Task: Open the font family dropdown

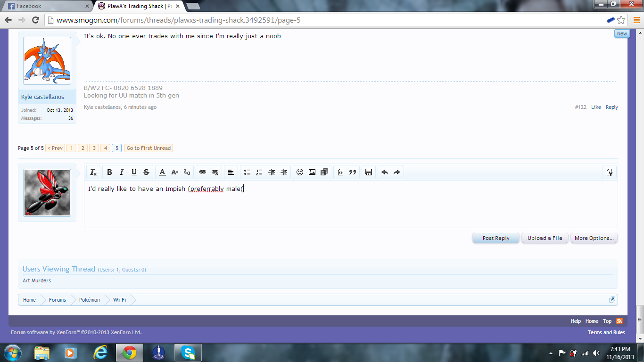Action: click(x=187, y=173)
